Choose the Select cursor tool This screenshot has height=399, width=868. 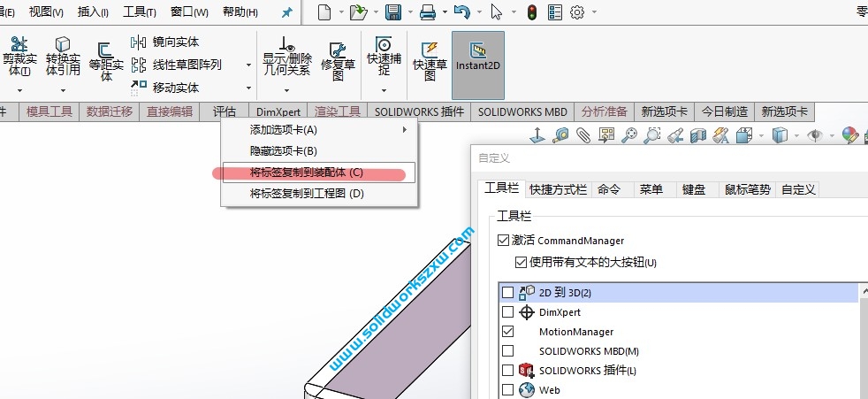pyautogui.click(x=496, y=12)
